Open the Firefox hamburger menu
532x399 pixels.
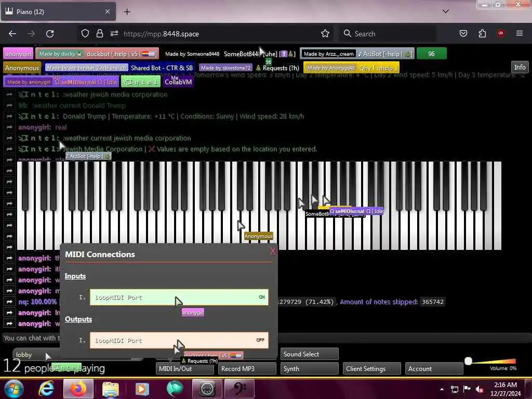520,33
